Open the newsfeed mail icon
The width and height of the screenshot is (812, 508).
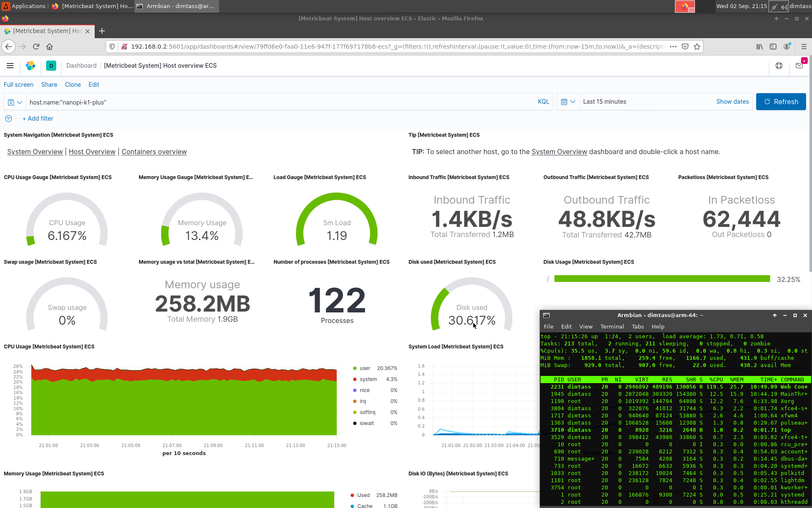799,66
